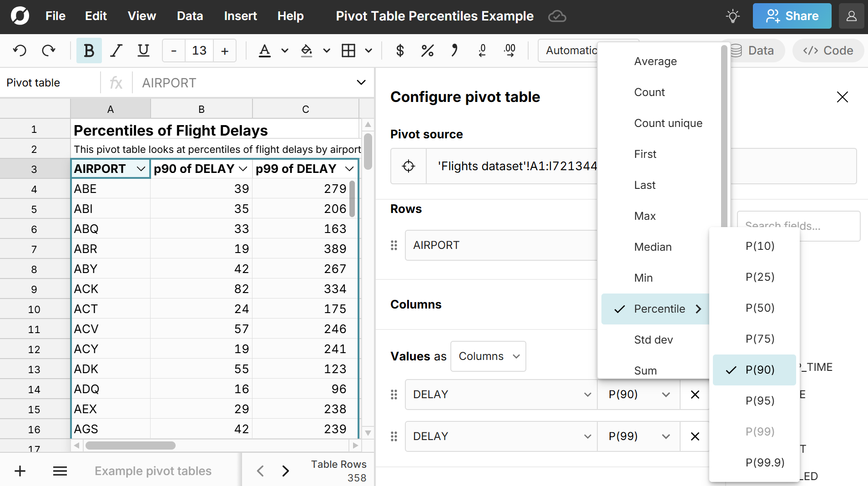The image size is (868, 486).
Task: Click the Share button
Action: (792, 16)
